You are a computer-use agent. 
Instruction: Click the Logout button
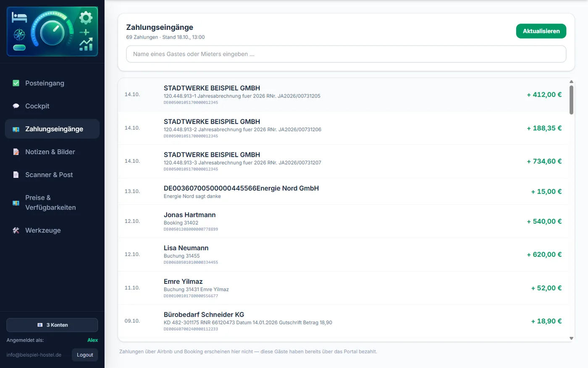tap(85, 355)
